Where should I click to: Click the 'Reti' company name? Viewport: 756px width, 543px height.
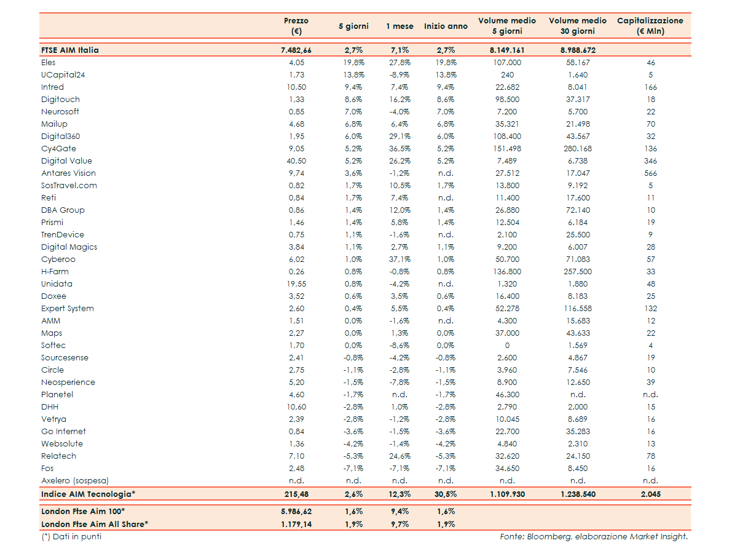point(49,198)
